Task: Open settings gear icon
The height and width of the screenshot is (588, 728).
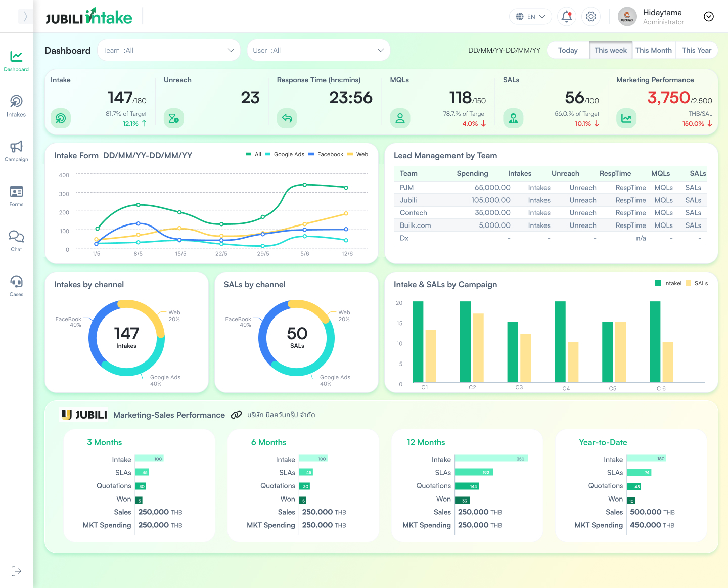Action: (x=591, y=17)
